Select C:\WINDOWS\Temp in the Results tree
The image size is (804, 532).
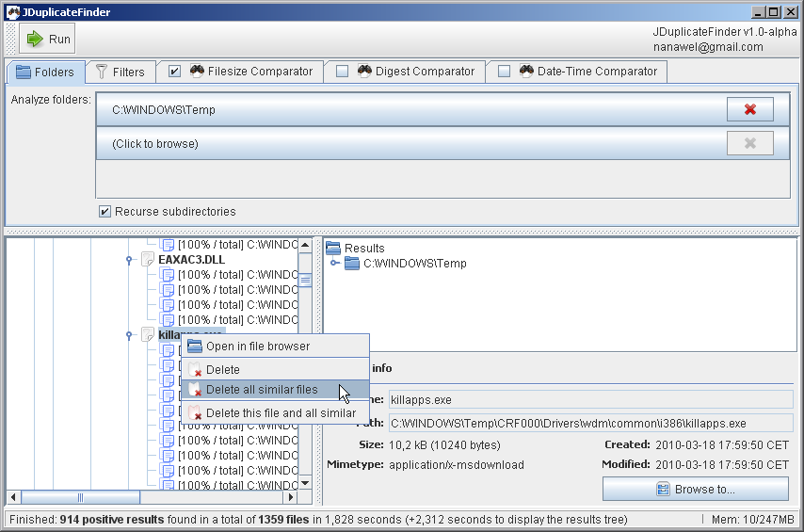click(415, 264)
